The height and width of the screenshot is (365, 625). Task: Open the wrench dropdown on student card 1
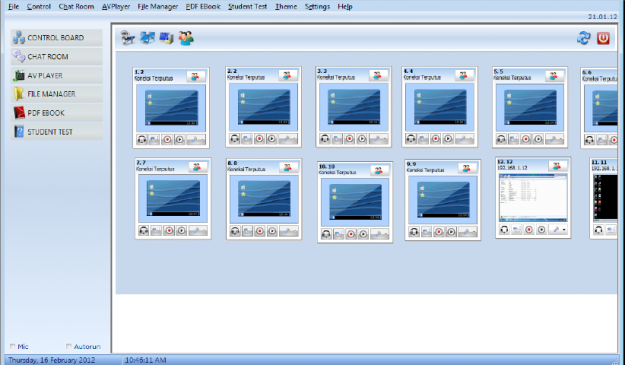pyautogui.click(x=196, y=139)
